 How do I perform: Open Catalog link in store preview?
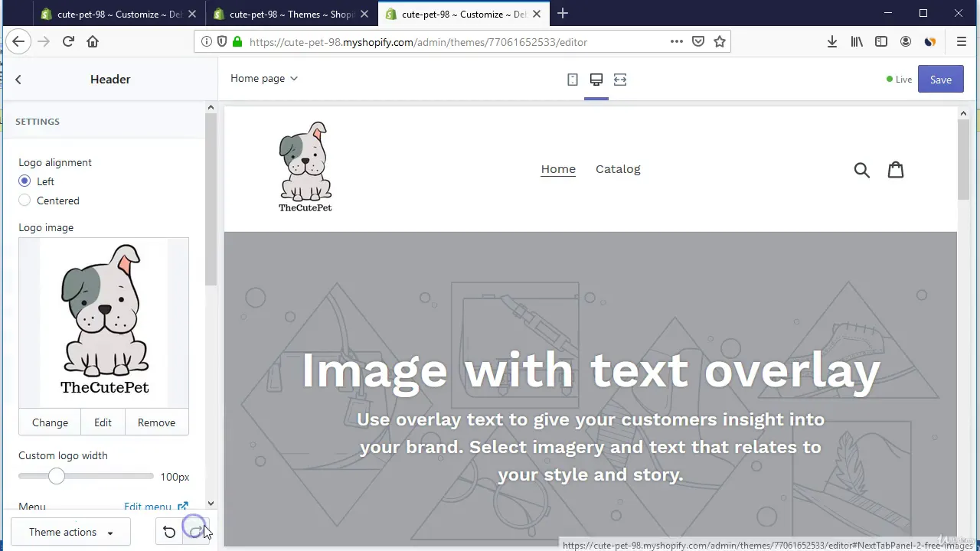[618, 169]
